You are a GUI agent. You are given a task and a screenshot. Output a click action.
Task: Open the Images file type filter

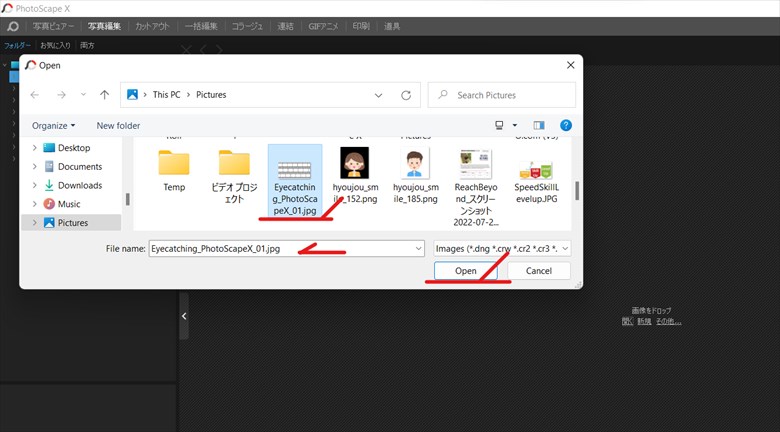tap(502, 248)
